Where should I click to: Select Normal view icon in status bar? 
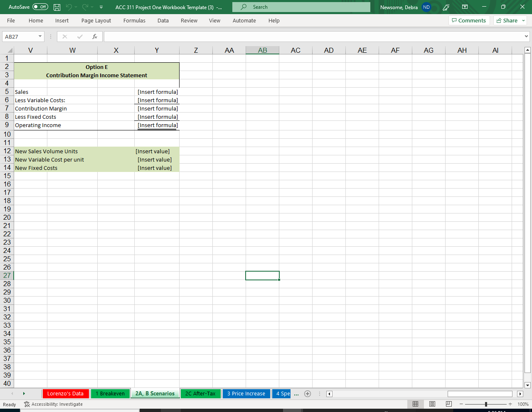tap(415, 404)
